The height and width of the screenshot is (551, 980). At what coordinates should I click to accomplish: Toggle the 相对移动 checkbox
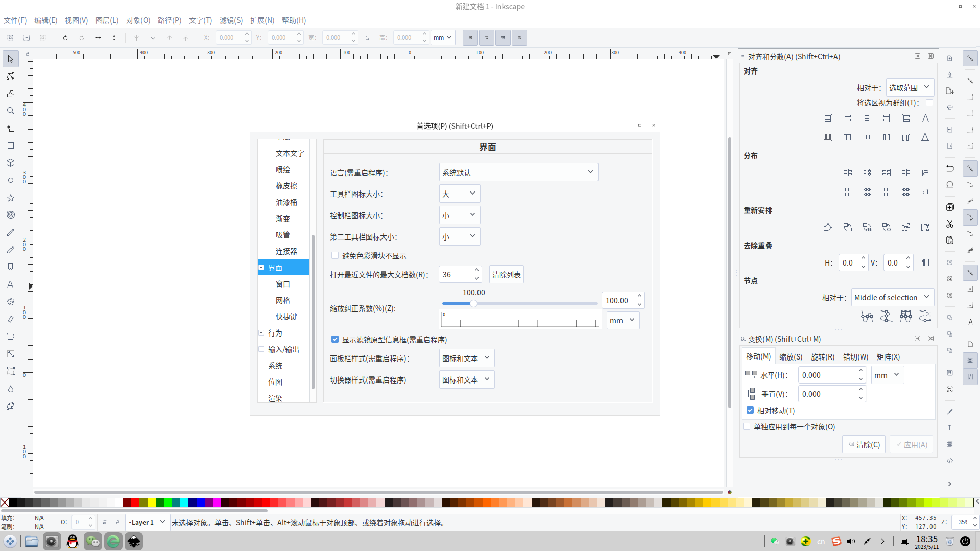click(x=750, y=410)
